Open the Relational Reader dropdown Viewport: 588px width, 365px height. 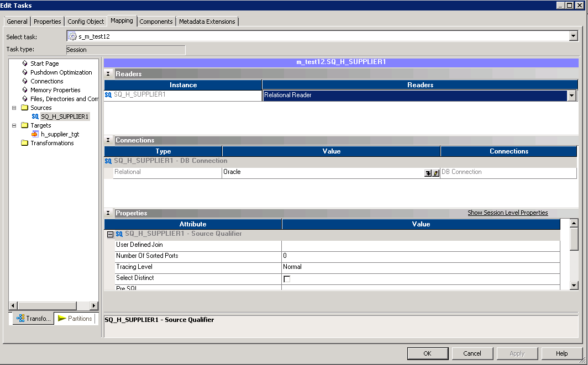(571, 96)
